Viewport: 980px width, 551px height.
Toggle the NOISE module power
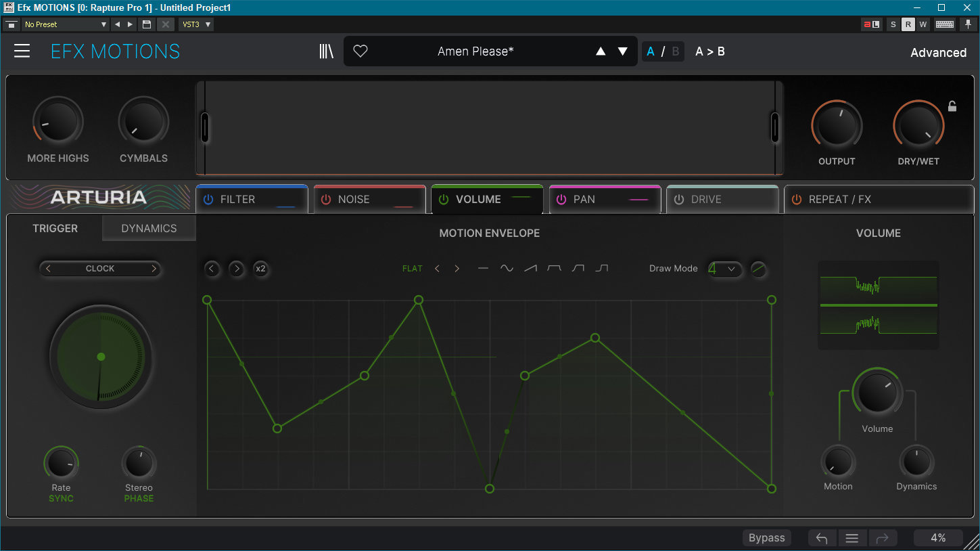(x=326, y=200)
